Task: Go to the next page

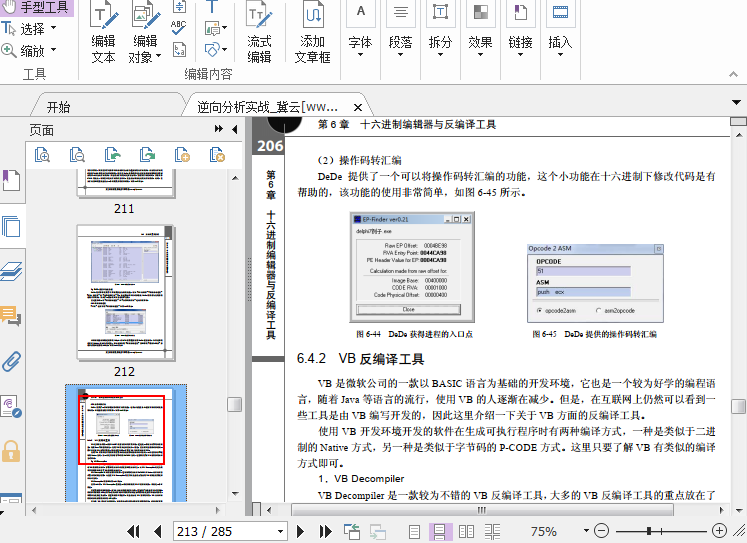Action: click(x=304, y=532)
